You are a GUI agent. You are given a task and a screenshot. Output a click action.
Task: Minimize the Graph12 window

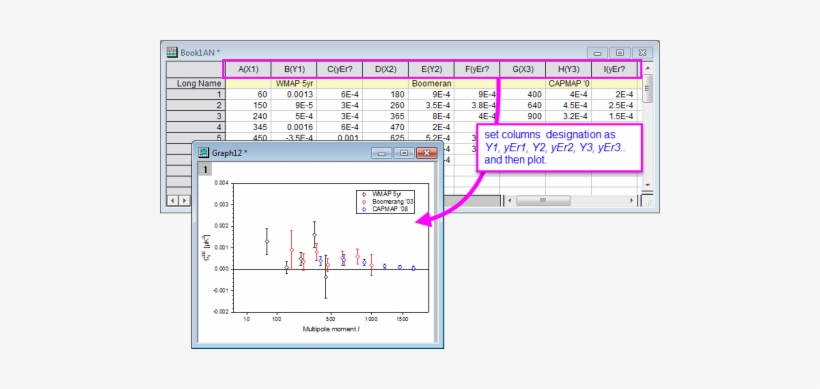click(x=381, y=153)
